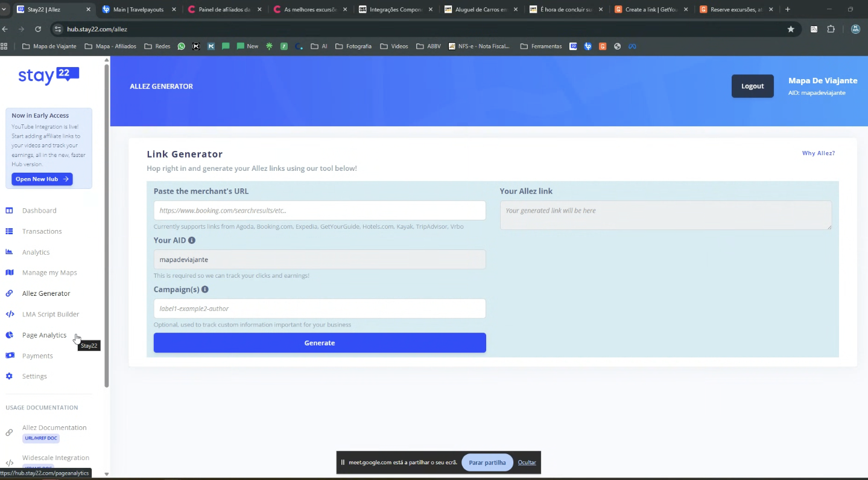Screen dimensions: 868x480
Task: View site information icon in the address bar
Action: click(x=58, y=29)
